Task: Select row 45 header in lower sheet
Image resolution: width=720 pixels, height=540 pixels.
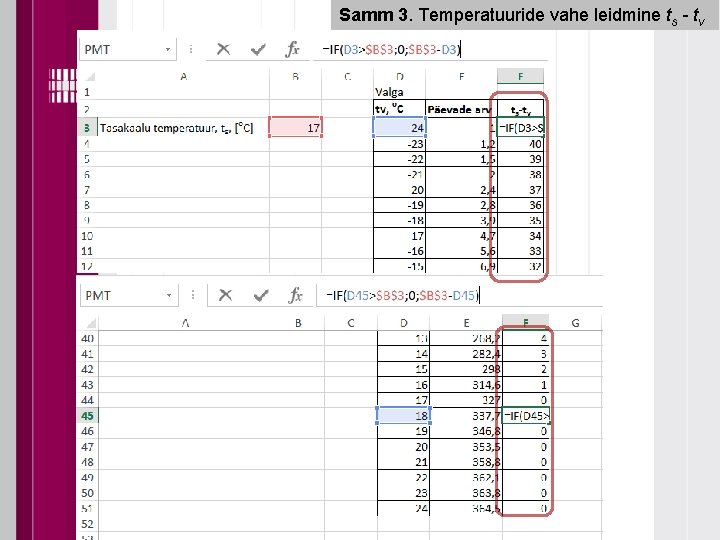Action: point(87,416)
